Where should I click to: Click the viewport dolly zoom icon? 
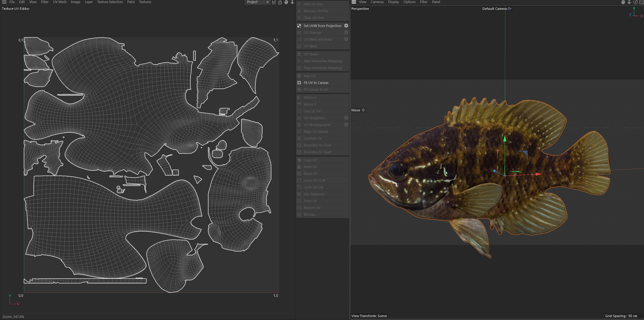tap(629, 2)
